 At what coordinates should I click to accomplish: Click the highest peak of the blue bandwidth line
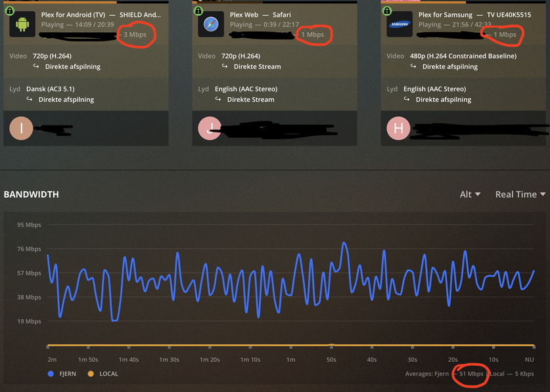[344, 243]
